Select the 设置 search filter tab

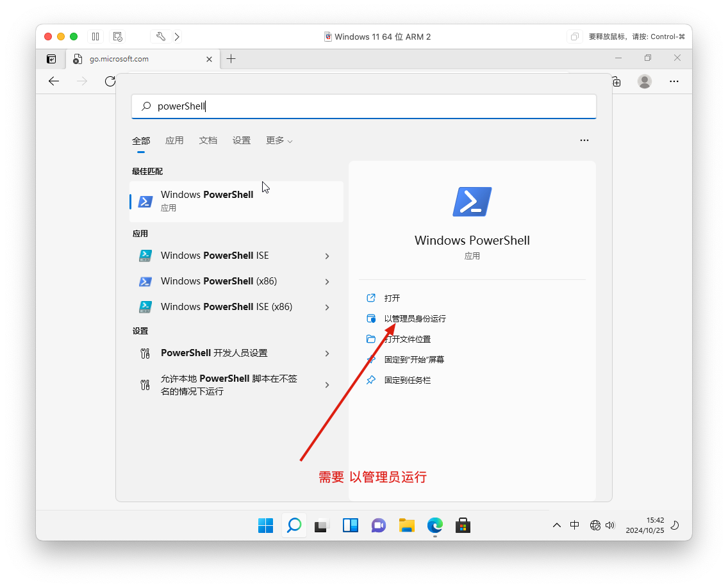(242, 141)
